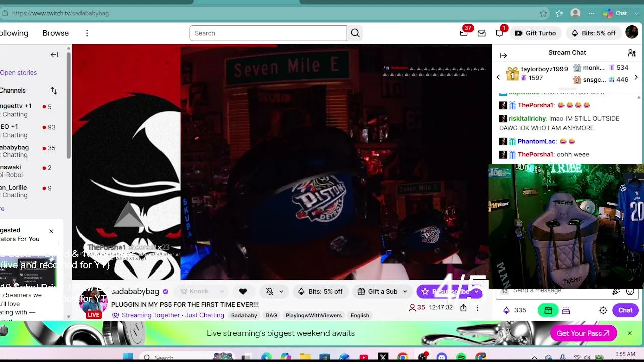Open the green channel points rewards button
This screenshot has width=644, height=362.
tap(548, 310)
